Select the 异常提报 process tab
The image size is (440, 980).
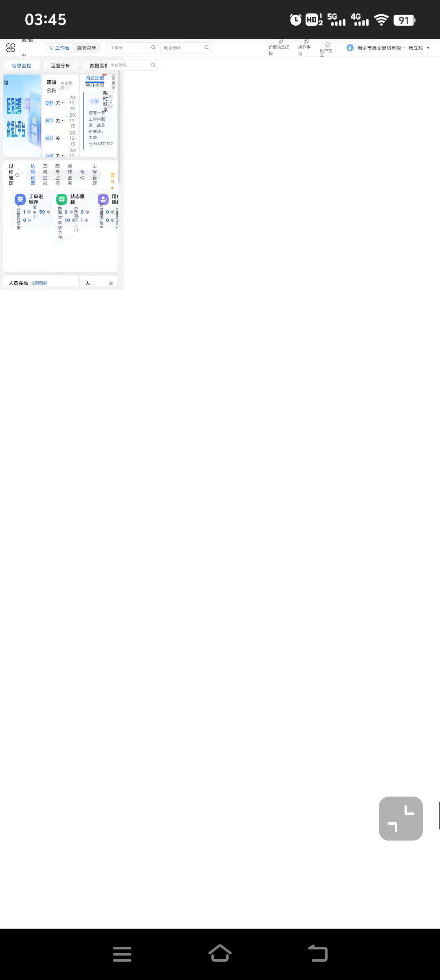coord(45,175)
